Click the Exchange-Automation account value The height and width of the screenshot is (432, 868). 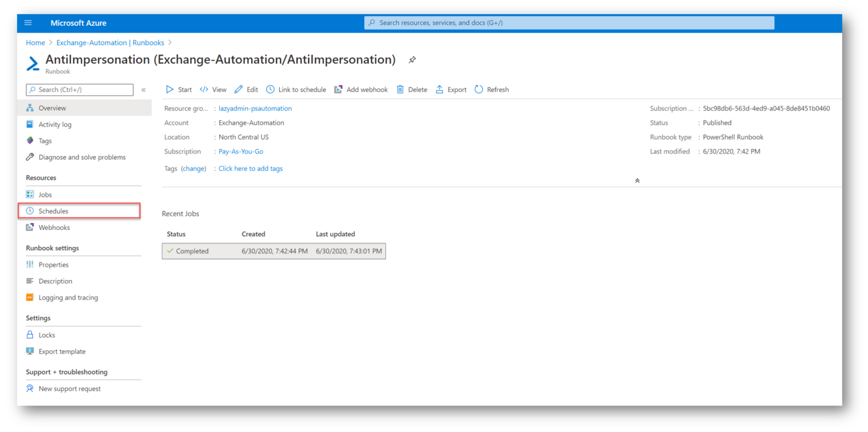(251, 123)
